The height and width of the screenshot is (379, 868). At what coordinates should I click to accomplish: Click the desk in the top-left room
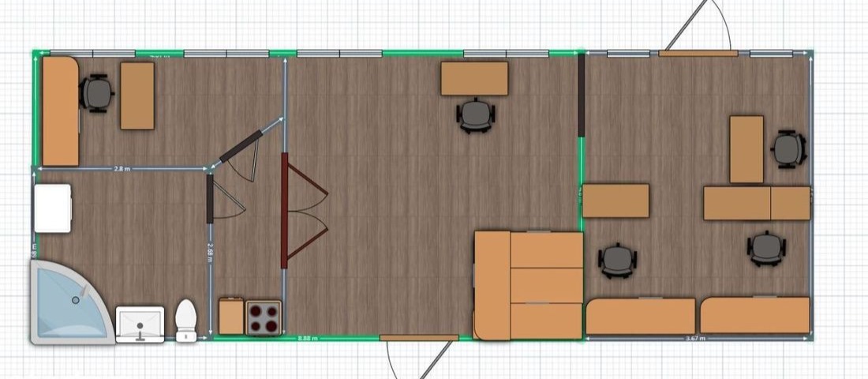click(137, 96)
